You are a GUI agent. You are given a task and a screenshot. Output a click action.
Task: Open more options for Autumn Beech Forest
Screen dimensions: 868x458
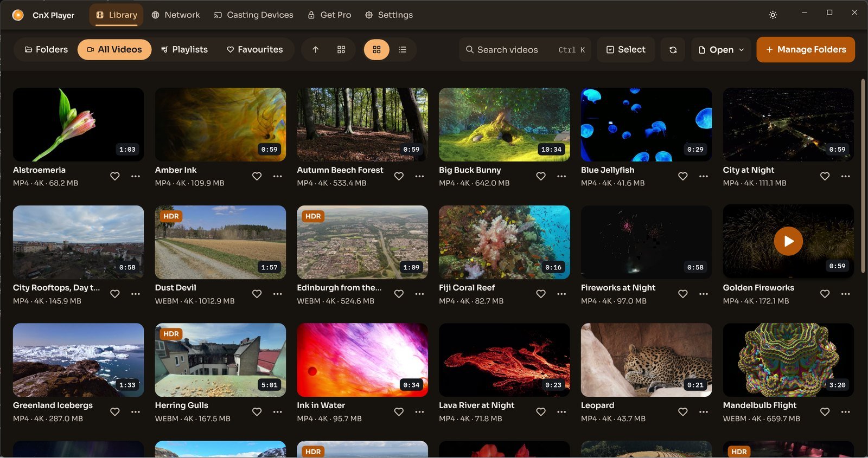coord(419,176)
